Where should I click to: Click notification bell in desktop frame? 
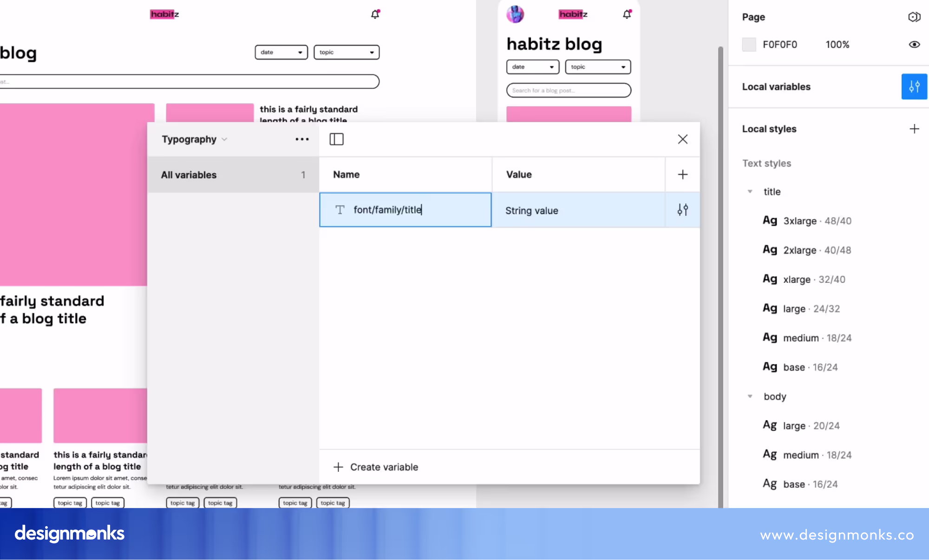tap(375, 14)
